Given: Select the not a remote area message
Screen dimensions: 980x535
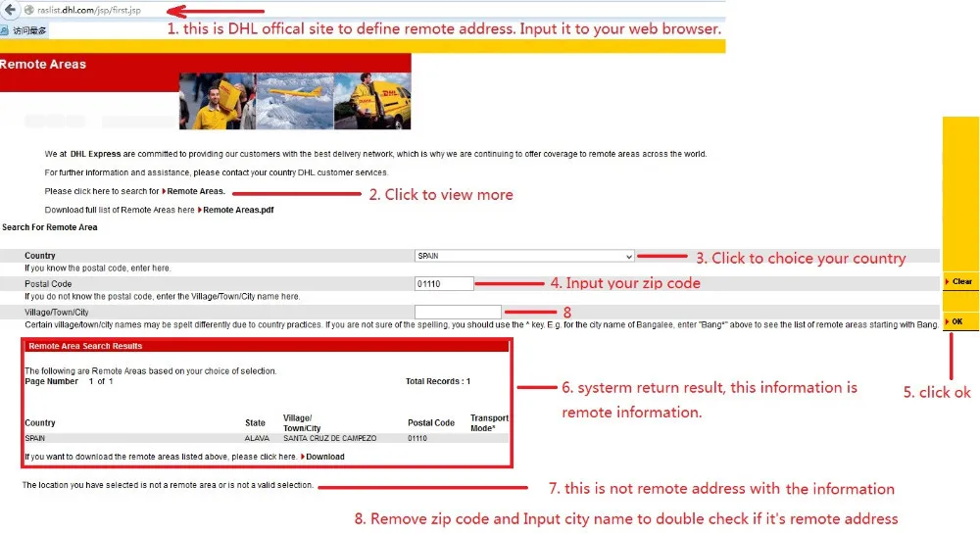Looking at the screenshot, I should tap(168, 485).
